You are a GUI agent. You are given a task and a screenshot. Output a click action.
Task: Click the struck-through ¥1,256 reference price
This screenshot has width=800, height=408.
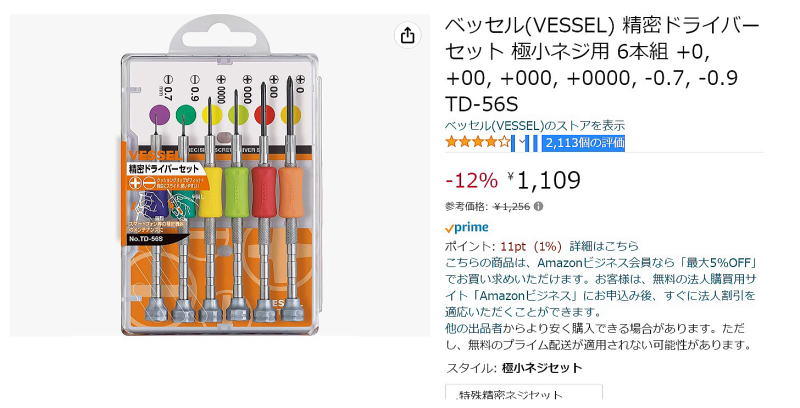[x=512, y=207]
